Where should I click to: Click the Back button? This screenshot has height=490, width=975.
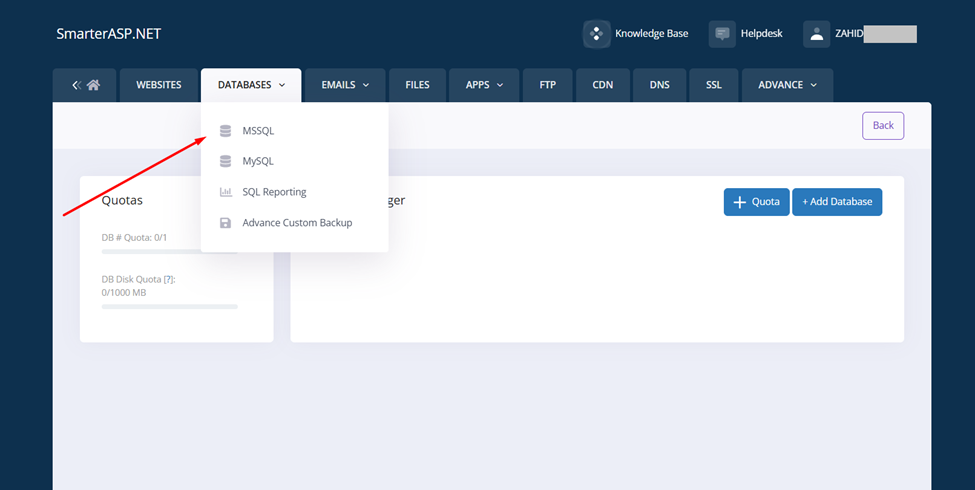(x=883, y=126)
